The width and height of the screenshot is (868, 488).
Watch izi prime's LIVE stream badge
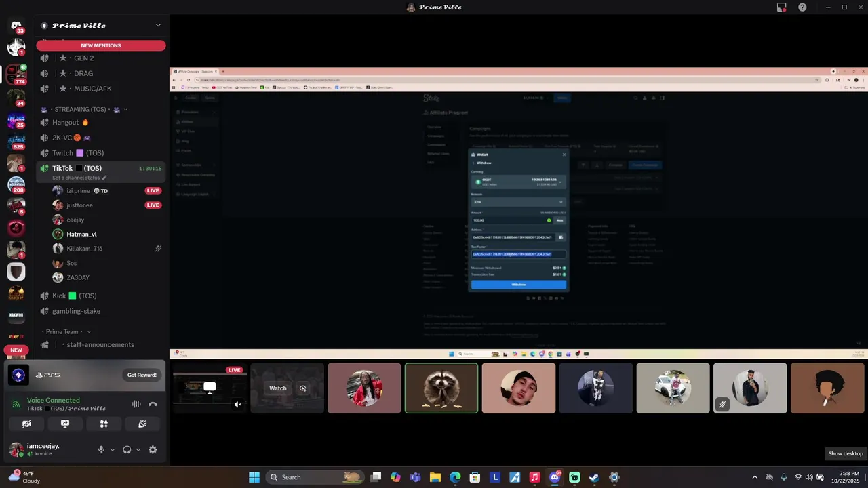pos(153,191)
